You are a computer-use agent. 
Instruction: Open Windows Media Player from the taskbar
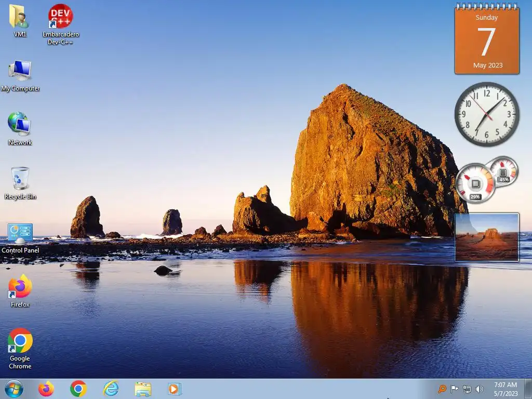[175, 389]
